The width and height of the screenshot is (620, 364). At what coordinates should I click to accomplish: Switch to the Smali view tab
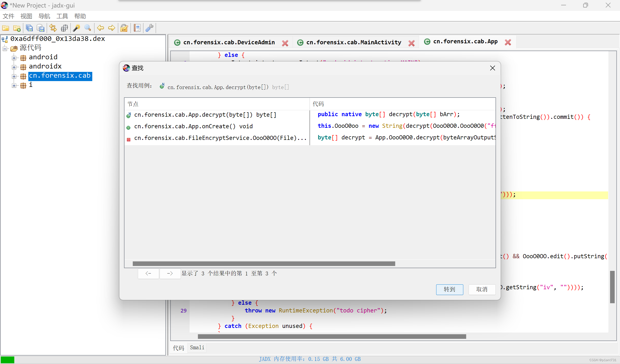pyautogui.click(x=197, y=347)
